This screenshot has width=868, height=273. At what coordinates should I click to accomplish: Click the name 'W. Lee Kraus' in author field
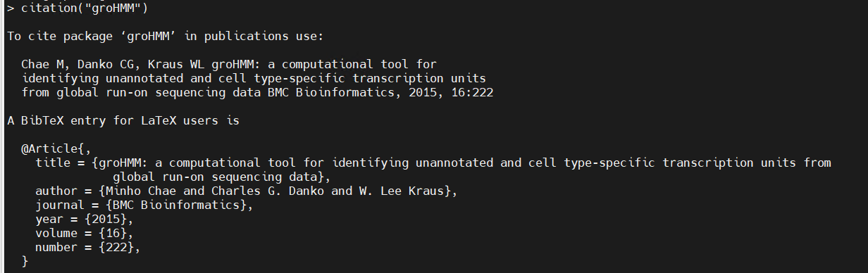tap(402, 191)
